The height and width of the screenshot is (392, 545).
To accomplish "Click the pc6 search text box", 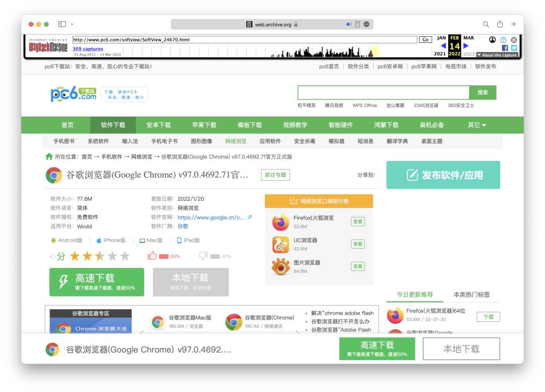I will (384, 92).
